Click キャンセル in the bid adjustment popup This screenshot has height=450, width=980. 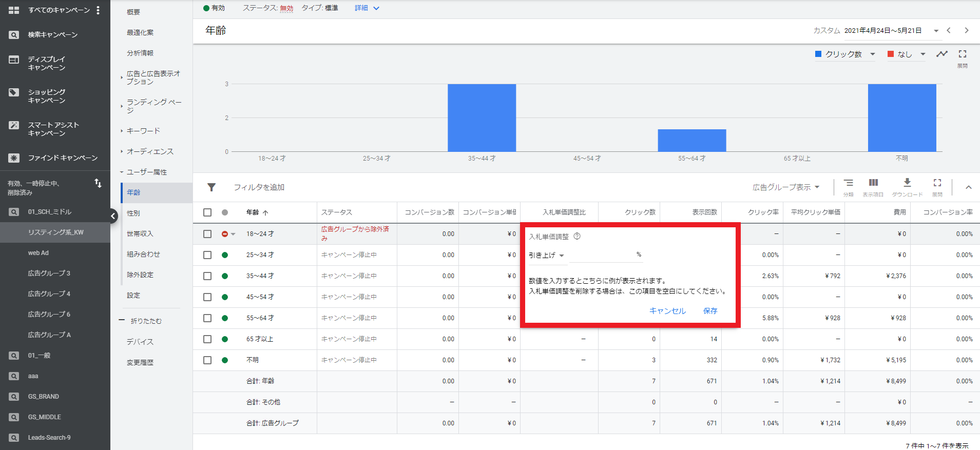pyautogui.click(x=667, y=311)
